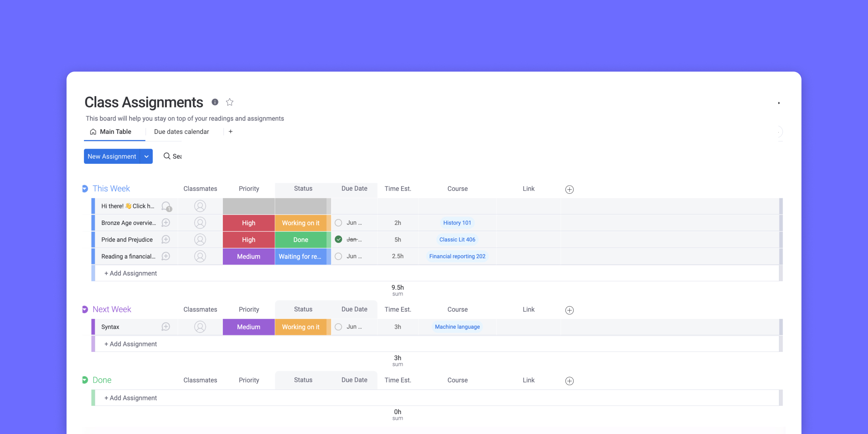
Task: Toggle the completion circle on Reading a financial row
Action: coord(338,256)
